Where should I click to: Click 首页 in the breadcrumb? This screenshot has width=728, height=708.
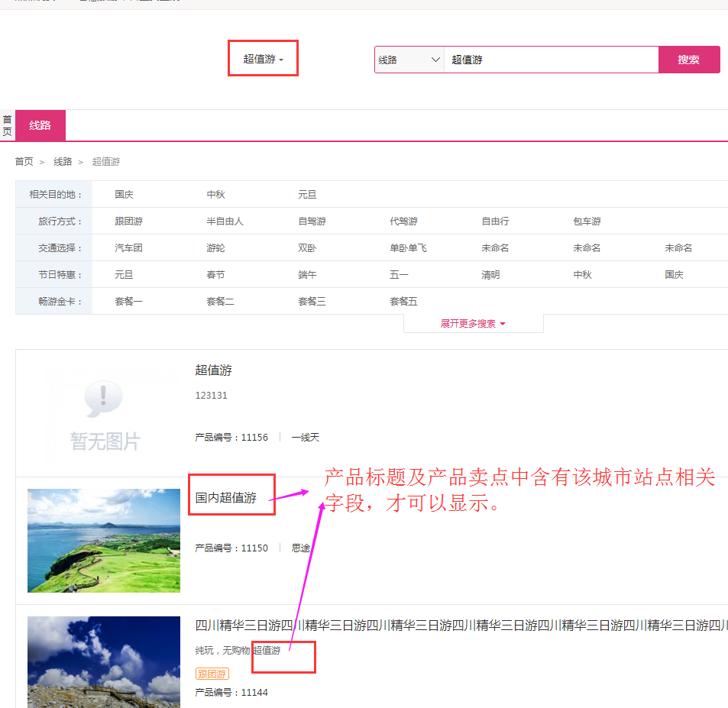coord(24,162)
